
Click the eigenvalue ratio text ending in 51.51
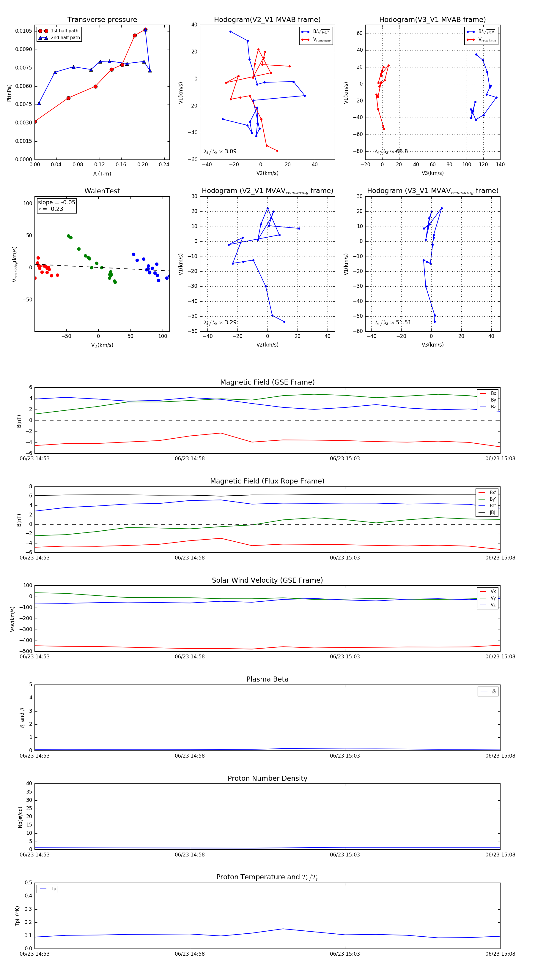coord(393,323)
